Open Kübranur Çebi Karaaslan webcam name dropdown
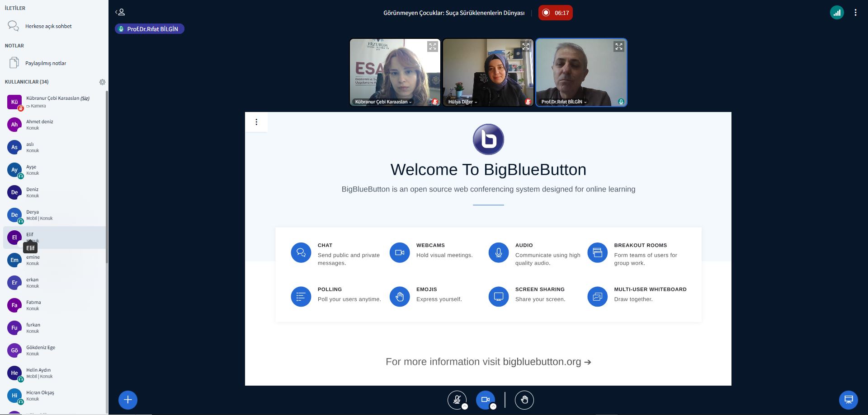This screenshot has height=415, width=868. (x=383, y=102)
